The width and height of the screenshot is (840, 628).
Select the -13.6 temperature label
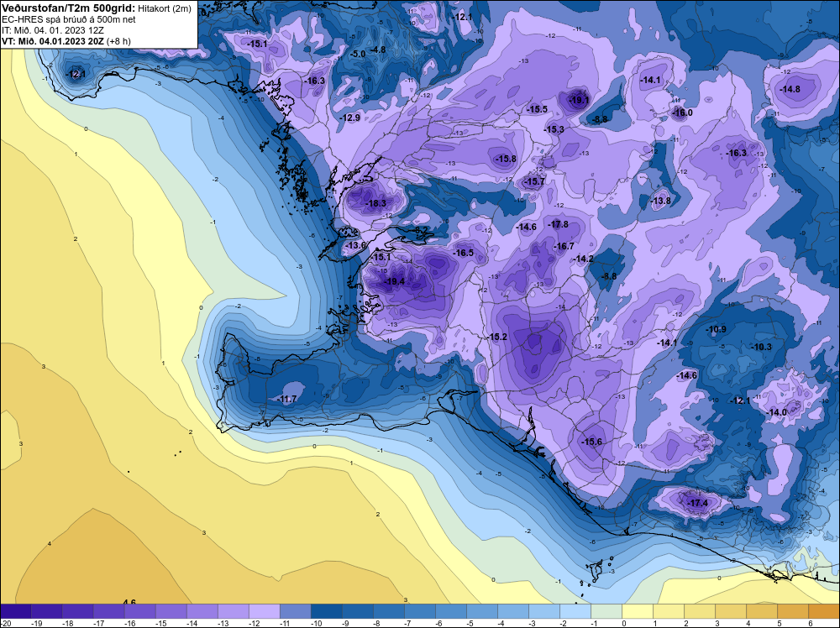click(355, 245)
